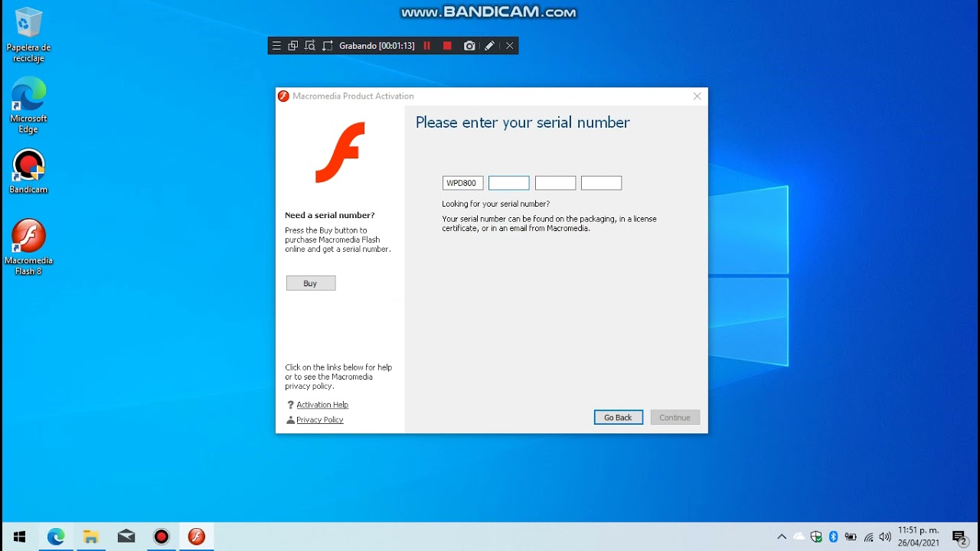This screenshot has width=980, height=551.
Task: Open the Windows Security shield tray icon
Action: click(x=817, y=537)
